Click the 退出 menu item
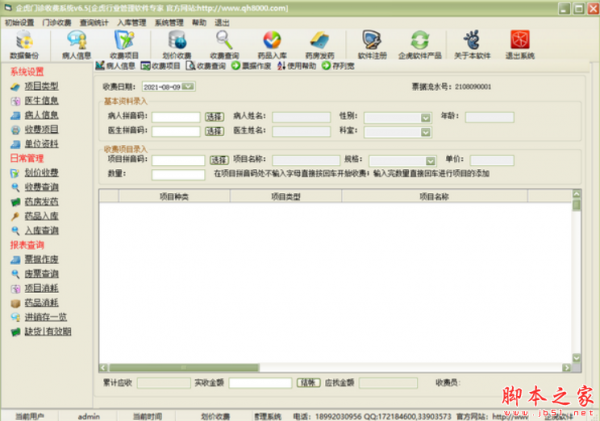This screenshot has width=600, height=421. (x=222, y=23)
